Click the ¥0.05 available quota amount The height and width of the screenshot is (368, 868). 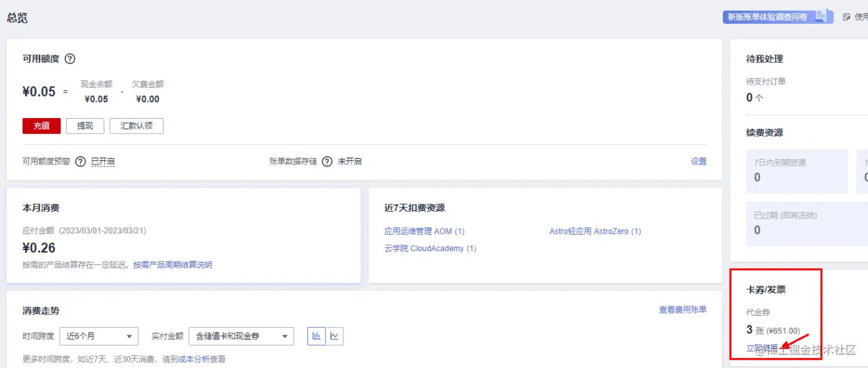[39, 92]
